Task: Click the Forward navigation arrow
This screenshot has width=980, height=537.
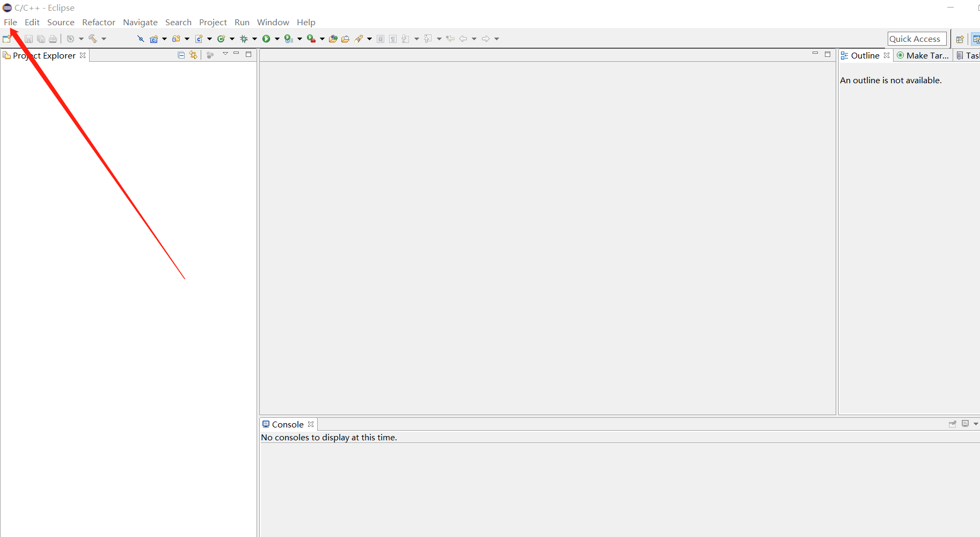Action: coord(486,39)
